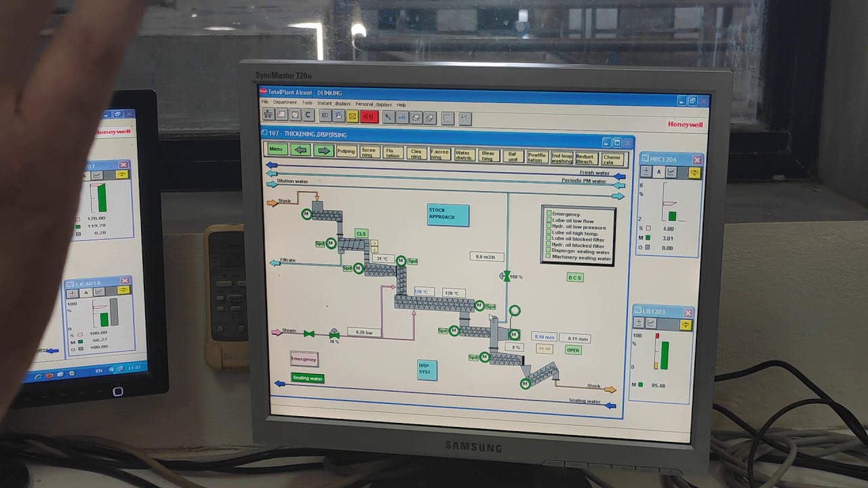Open the Department menu

(x=285, y=102)
